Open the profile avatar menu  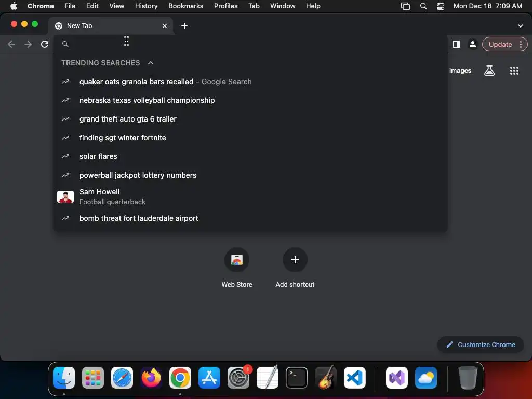click(x=472, y=44)
